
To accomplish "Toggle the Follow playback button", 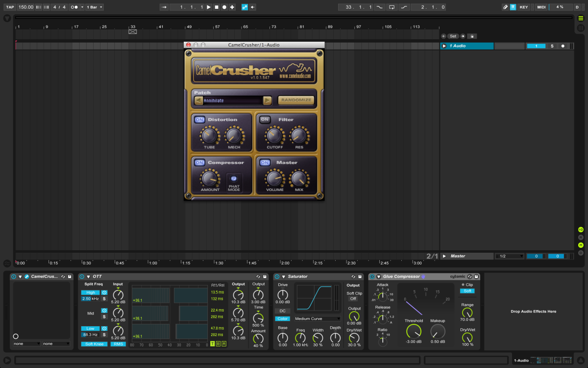I will click(164, 7).
